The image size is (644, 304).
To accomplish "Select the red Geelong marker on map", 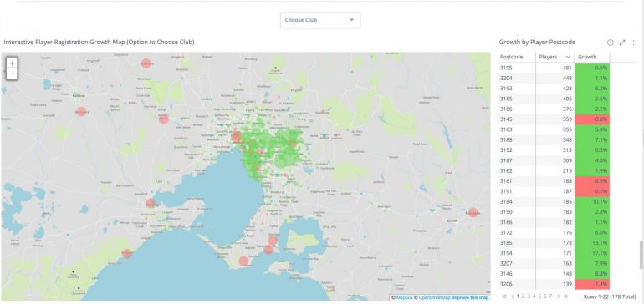I will tap(151, 203).
